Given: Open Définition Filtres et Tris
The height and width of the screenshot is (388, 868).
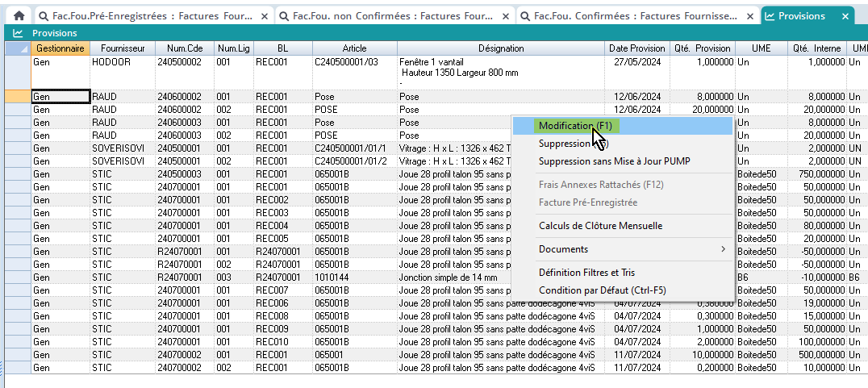Looking at the screenshot, I should coord(586,273).
